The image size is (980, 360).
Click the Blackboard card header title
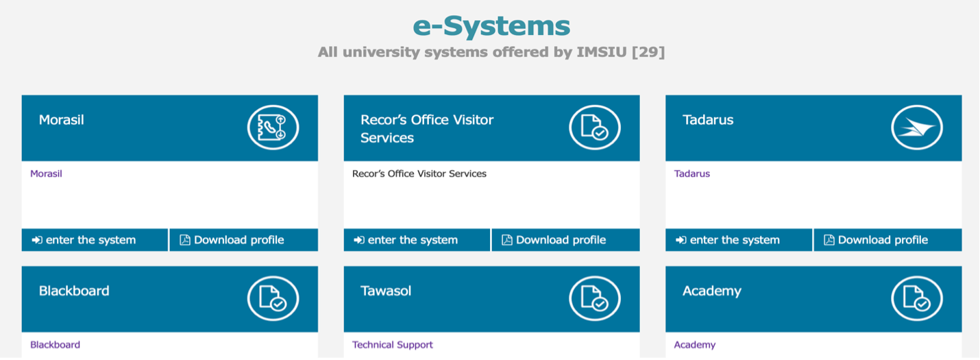pyautogui.click(x=74, y=291)
